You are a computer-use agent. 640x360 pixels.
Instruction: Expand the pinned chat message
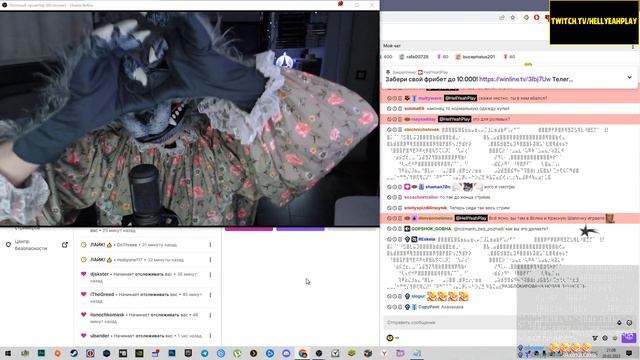(x=629, y=78)
